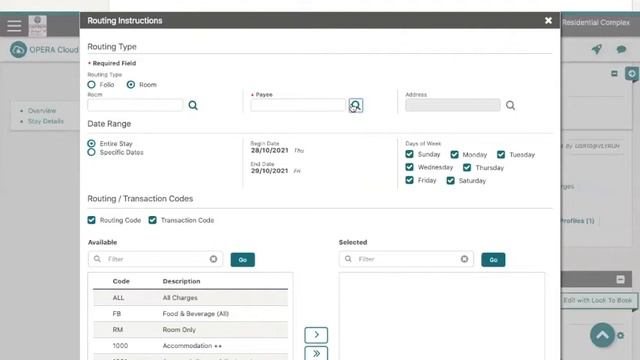Select the Entire Stay option
640x360 pixels.
[91, 144]
